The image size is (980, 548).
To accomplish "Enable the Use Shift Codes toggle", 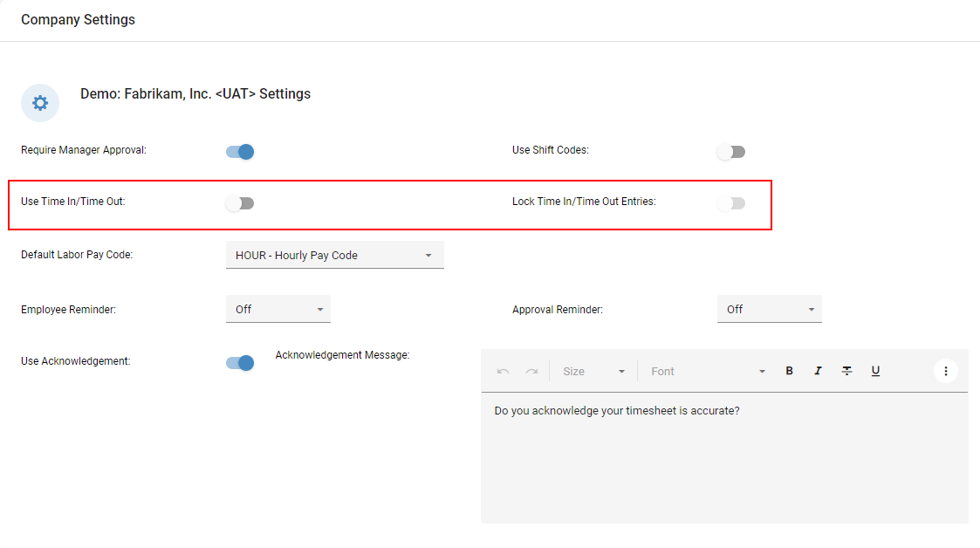I will coord(731,152).
